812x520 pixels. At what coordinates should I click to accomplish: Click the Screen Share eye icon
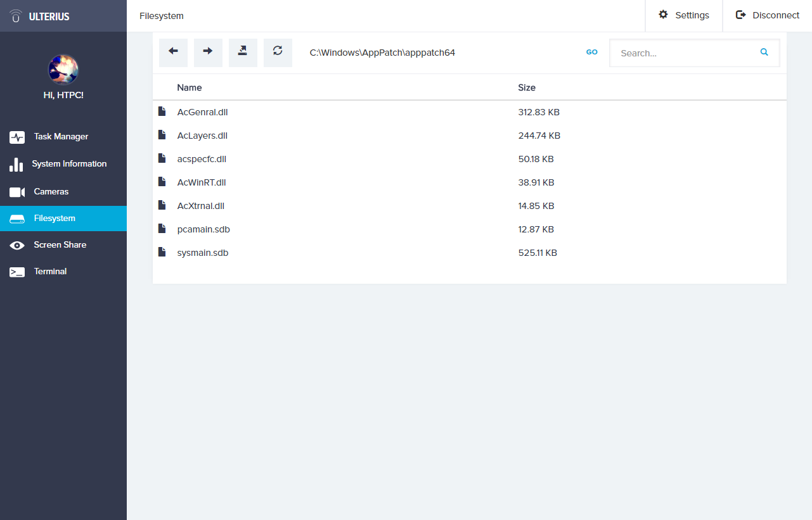point(17,245)
